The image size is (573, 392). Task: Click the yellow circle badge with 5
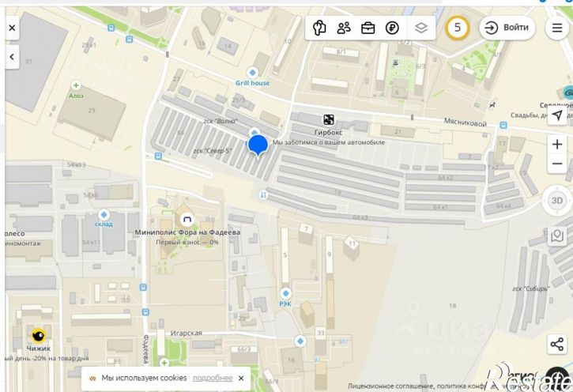coord(457,28)
